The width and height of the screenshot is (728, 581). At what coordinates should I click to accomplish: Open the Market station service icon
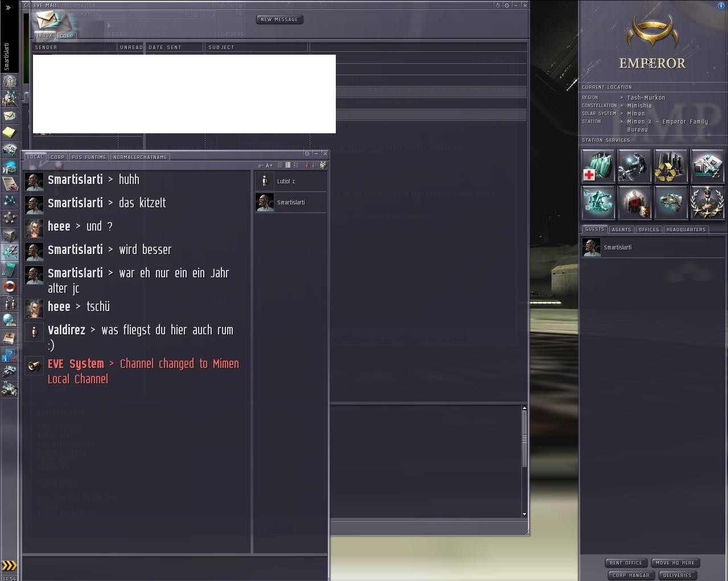point(708,166)
